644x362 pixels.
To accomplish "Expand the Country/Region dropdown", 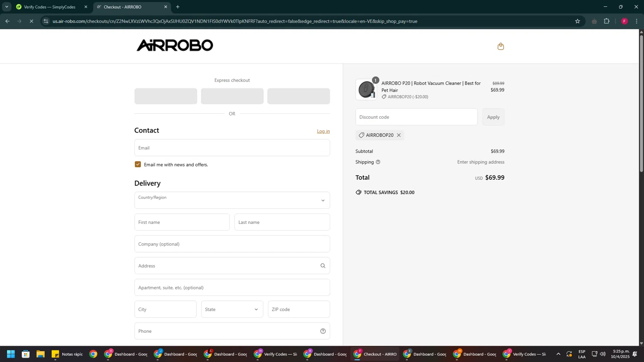I will [x=232, y=200].
